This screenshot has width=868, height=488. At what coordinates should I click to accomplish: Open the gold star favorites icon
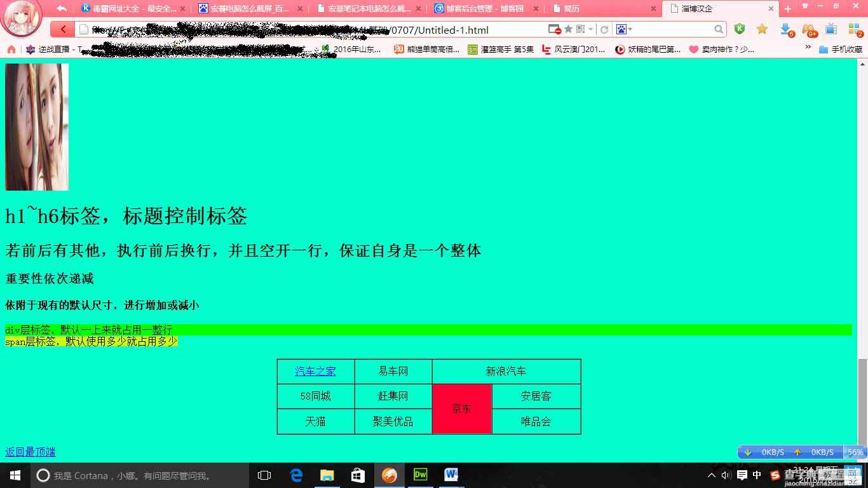click(x=762, y=29)
